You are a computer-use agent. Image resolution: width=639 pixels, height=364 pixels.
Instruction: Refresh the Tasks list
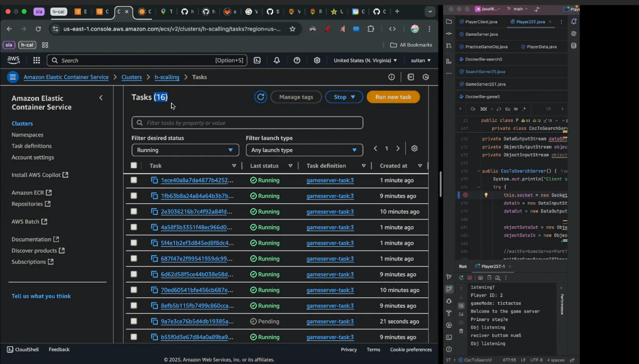pyautogui.click(x=261, y=97)
